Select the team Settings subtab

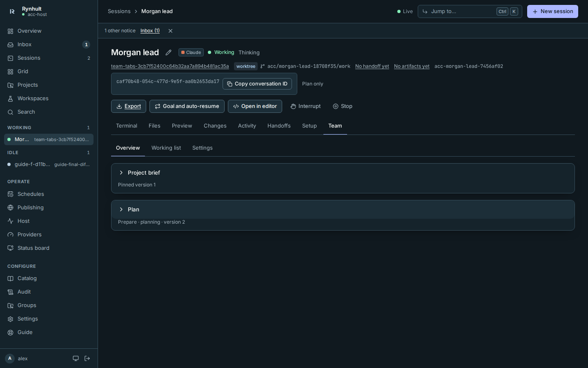pyautogui.click(x=203, y=148)
